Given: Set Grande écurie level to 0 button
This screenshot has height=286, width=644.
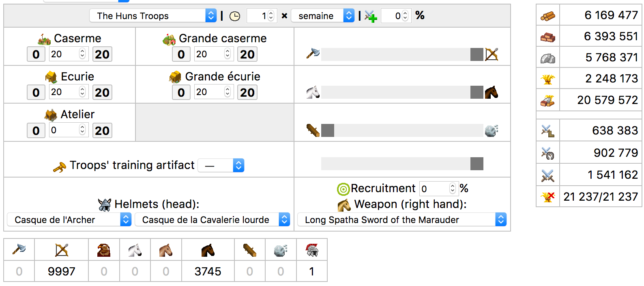Looking at the screenshot, I should pos(181,92).
